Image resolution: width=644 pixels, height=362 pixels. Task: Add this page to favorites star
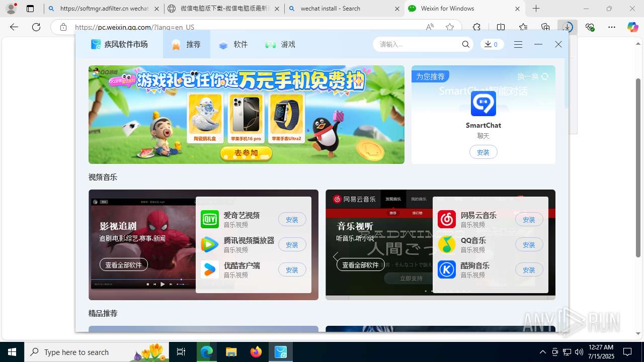(450, 27)
